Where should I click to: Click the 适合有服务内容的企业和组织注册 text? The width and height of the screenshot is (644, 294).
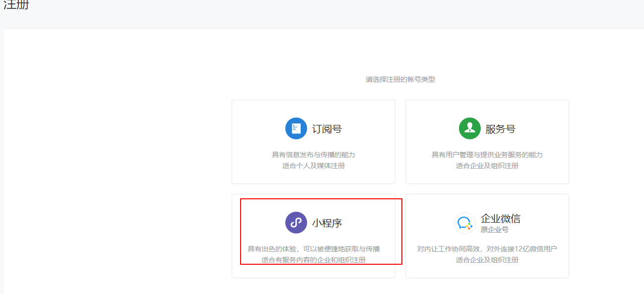(x=313, y=260)
